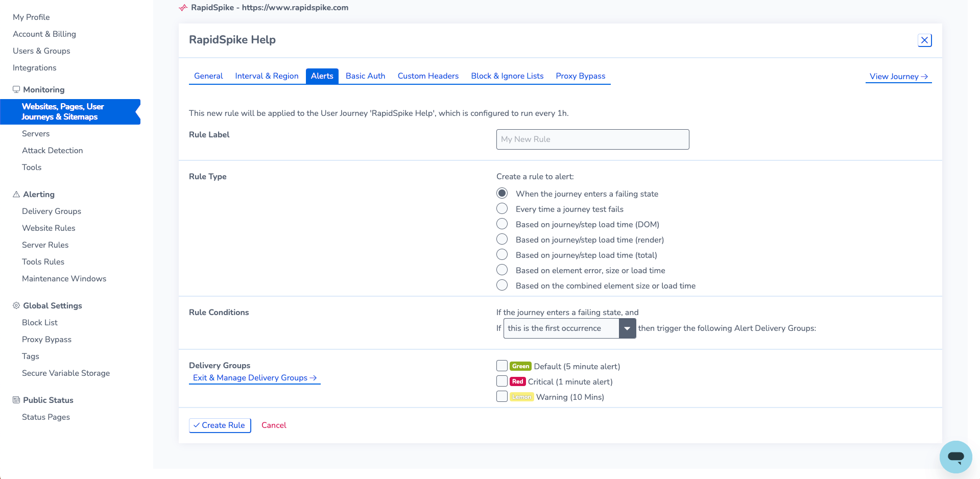
Task: Open Attack Detection
Action: click(x=53, y=151)
